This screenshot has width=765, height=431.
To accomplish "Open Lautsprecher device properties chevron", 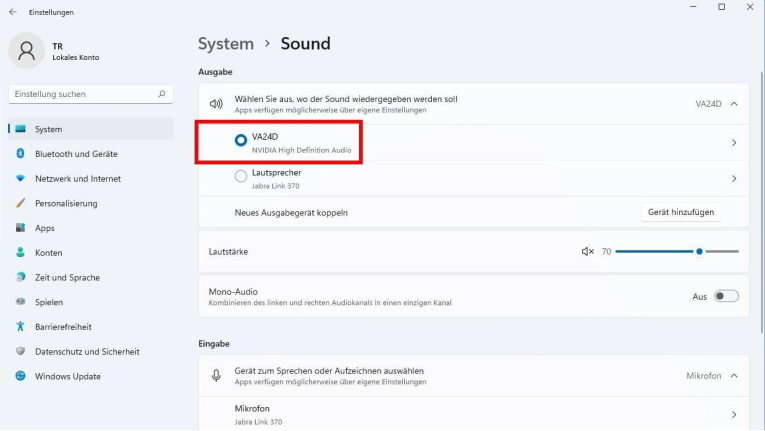I will point(734,179).
